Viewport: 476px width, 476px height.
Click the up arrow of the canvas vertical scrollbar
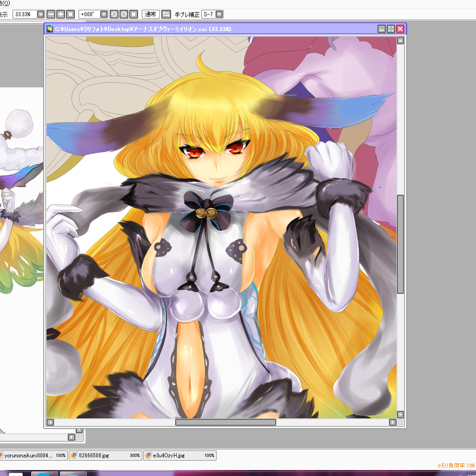coord(400,40)
